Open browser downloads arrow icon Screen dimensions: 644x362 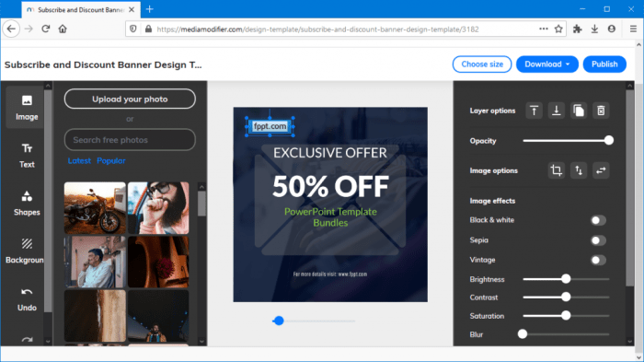[x=594, y=29]
